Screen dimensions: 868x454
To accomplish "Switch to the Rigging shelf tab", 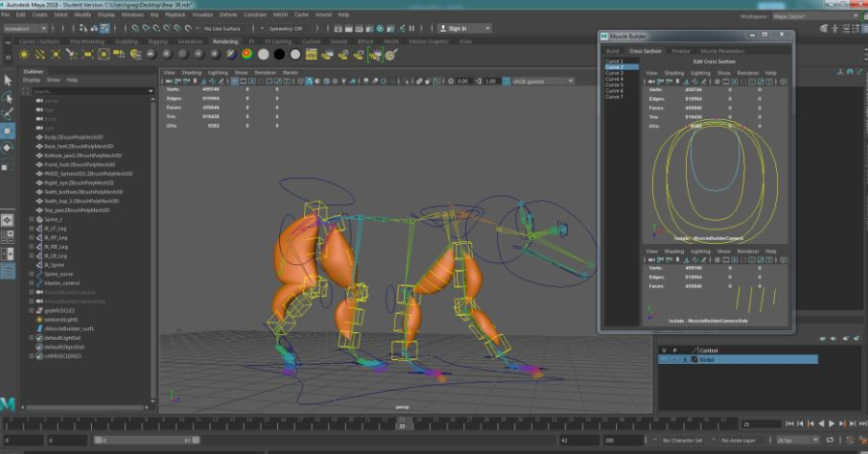I will (x=158, y=42).
